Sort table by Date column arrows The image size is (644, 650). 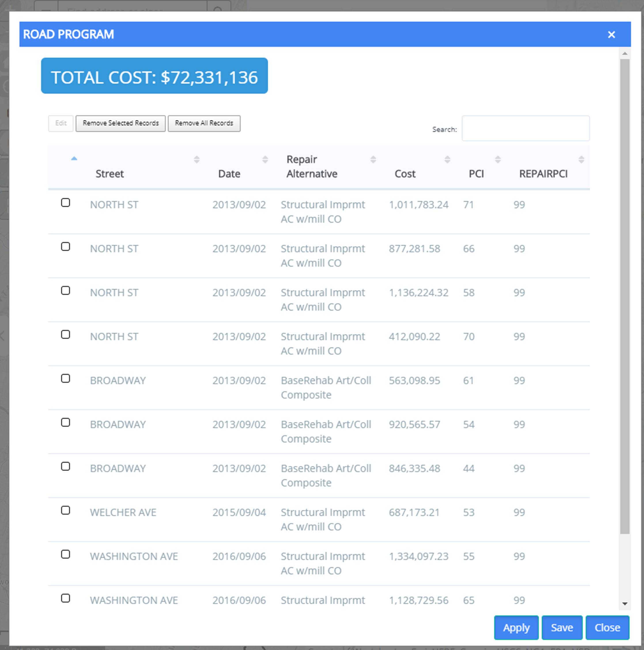point(265,159)
